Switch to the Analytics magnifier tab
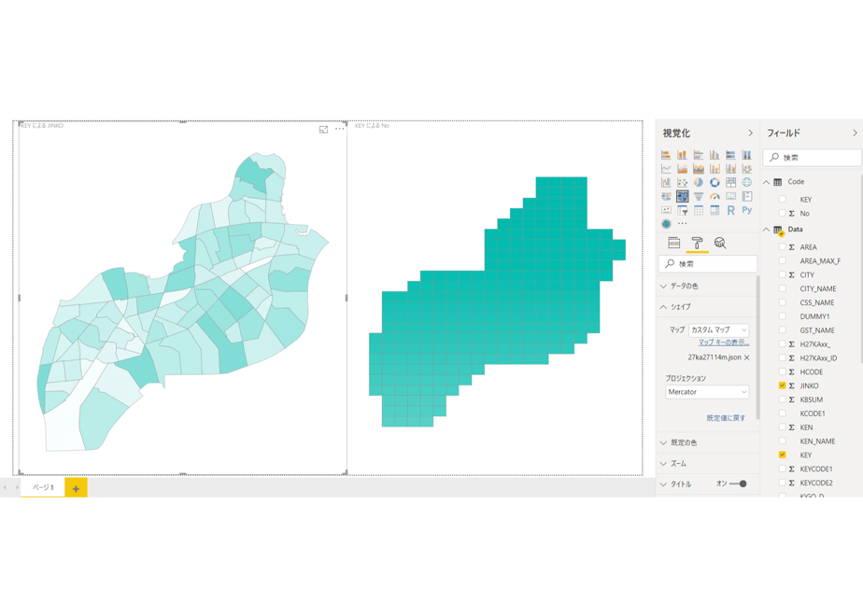863x616 pixels. point(720,243)
